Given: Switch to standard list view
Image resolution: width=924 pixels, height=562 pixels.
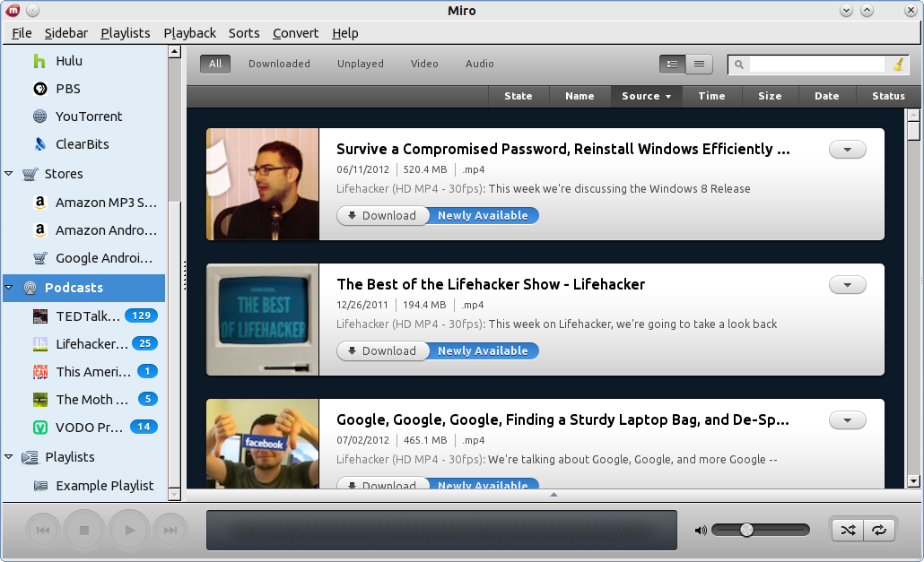Looking at the screenshot, I should 673,65.
